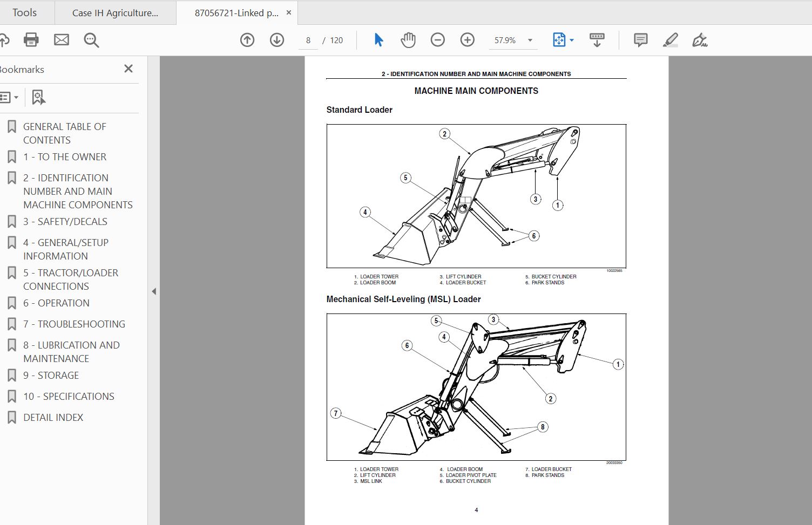
Task: Click the Mechanical Self-Leveling (MSL) Loader subheading
Action: 403,299
